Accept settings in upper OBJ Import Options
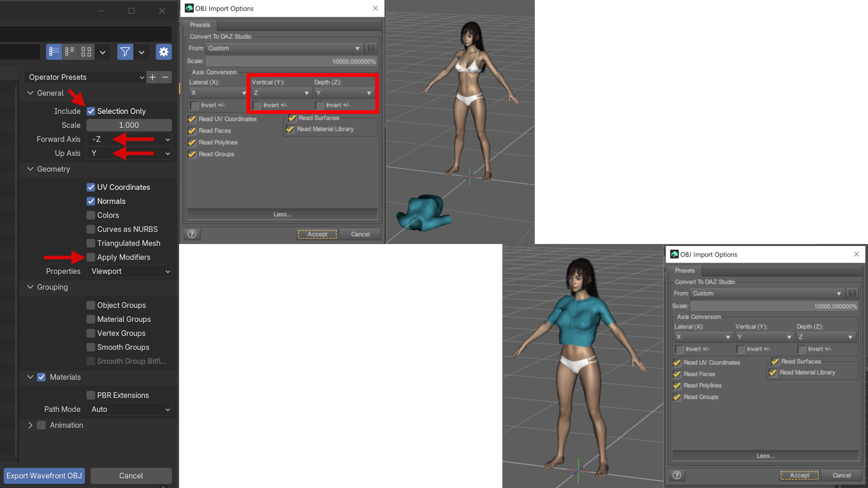Image resolution: width=868 pixels, height=488 pixels. pos(317,234)
